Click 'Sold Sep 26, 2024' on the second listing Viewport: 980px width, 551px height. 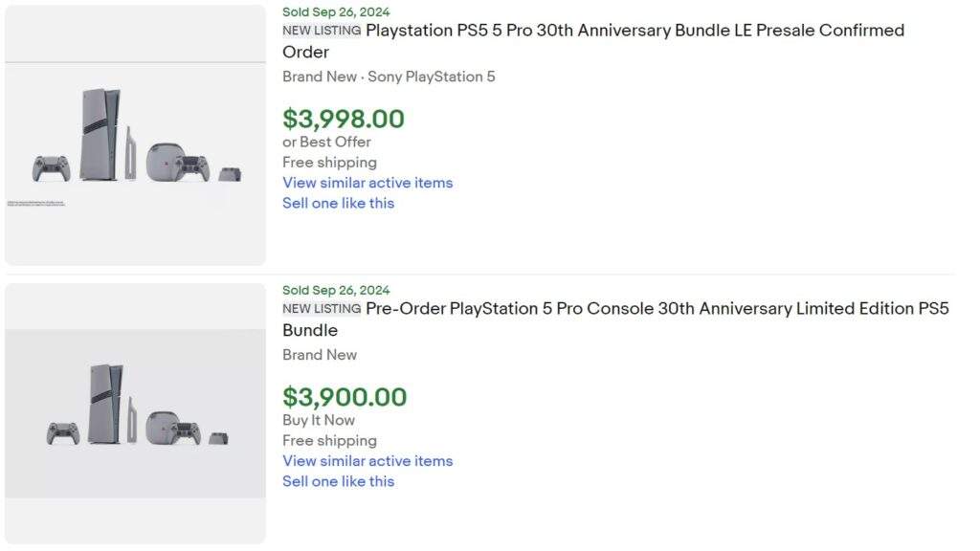335,290
